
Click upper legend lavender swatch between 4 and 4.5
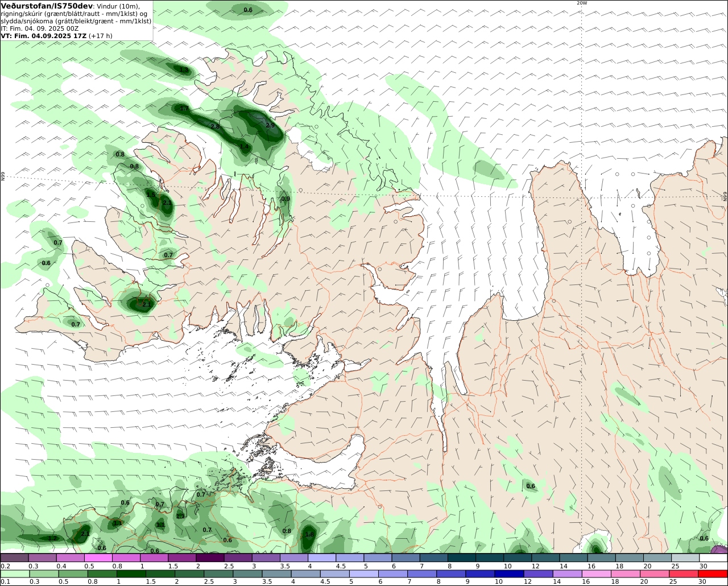pyautogui.click(x=321, y=558)
